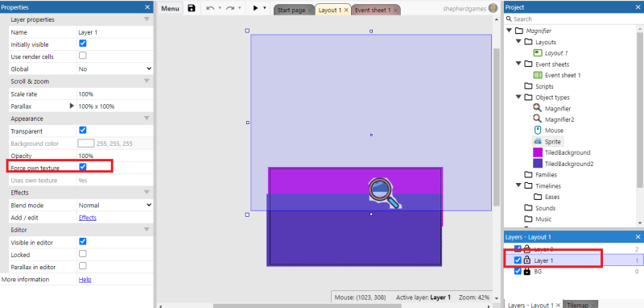The image size is (644, 308).
Task: Open the Menu button
Action: pos(171,9)
